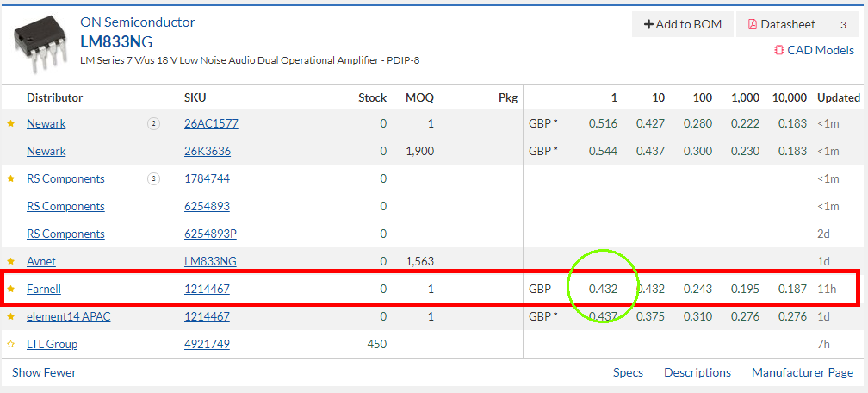Open the LM833NG part title
The image size is (868, 393).
[116, 41]
